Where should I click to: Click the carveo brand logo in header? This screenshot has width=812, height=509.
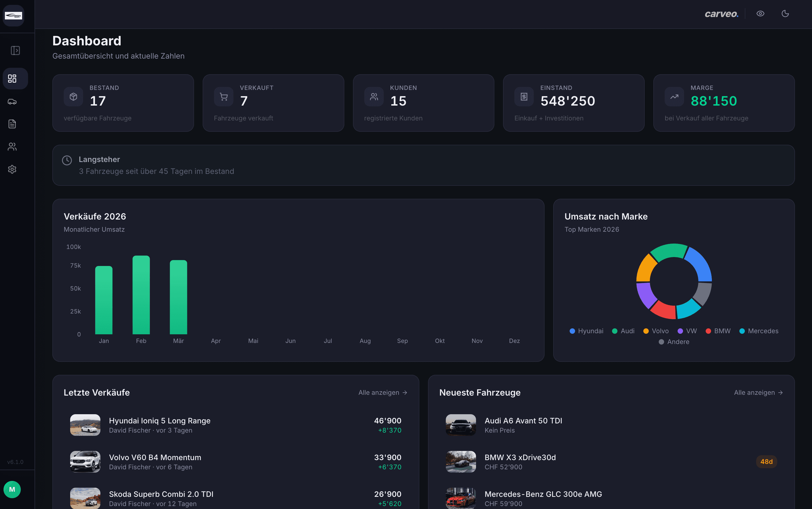tap(722, 14)
